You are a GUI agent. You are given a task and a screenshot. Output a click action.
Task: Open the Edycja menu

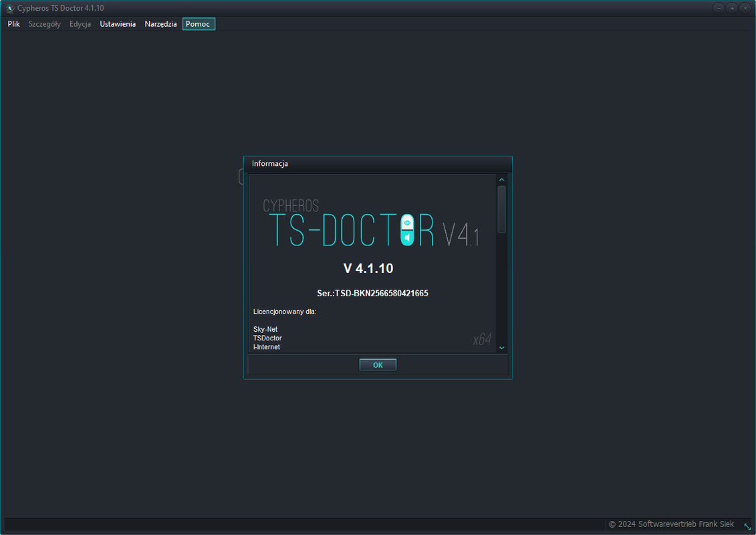coord(80,24)
